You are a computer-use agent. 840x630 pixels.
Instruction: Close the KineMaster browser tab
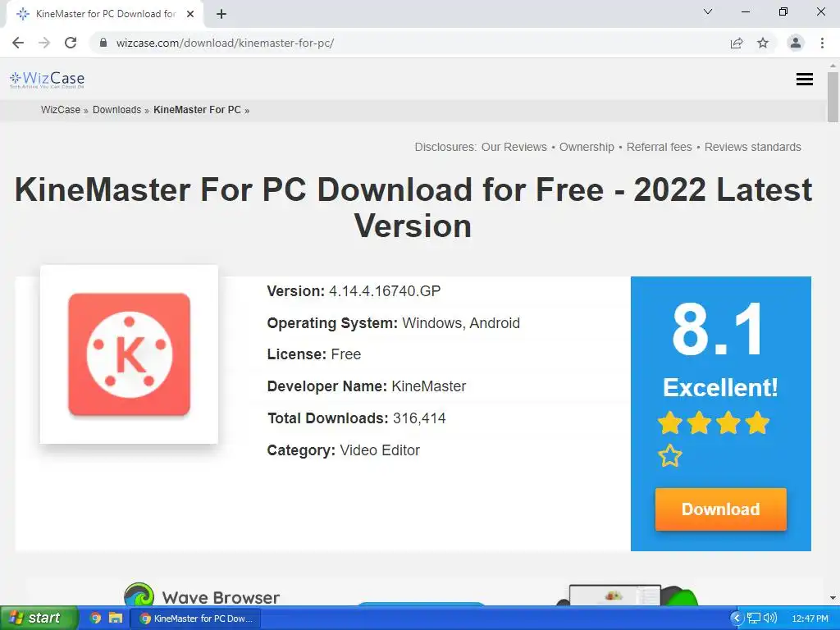click(x=190, y=14)
